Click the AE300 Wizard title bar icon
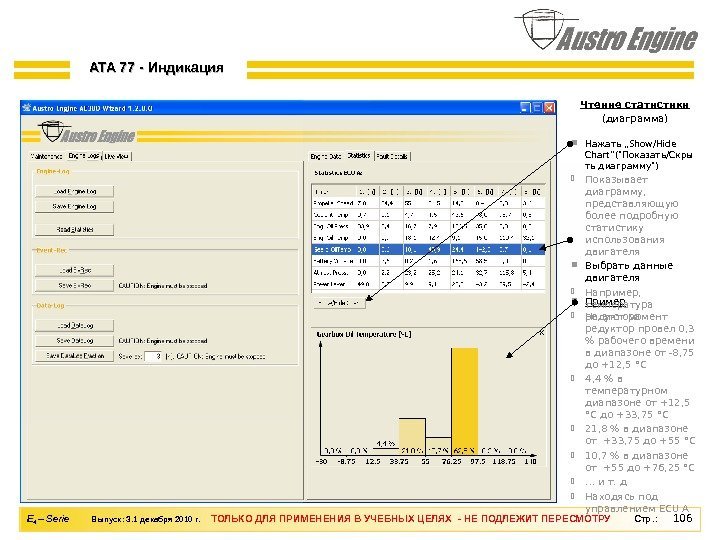Screen dimensions: 720x540 coord(26,108)
